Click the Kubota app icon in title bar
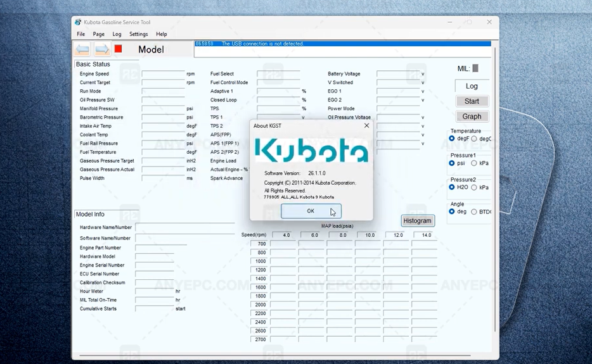This screenshot has height=364, width=592. [78, 22]
